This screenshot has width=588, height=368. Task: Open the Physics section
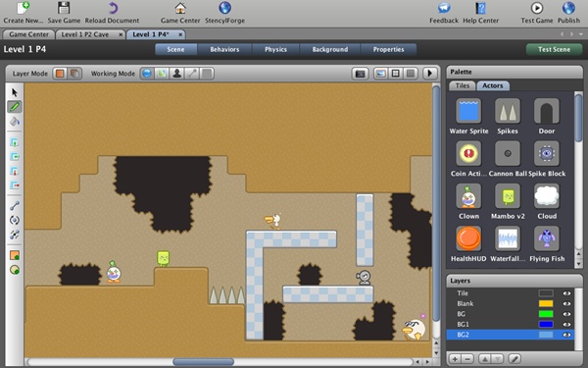275,50
